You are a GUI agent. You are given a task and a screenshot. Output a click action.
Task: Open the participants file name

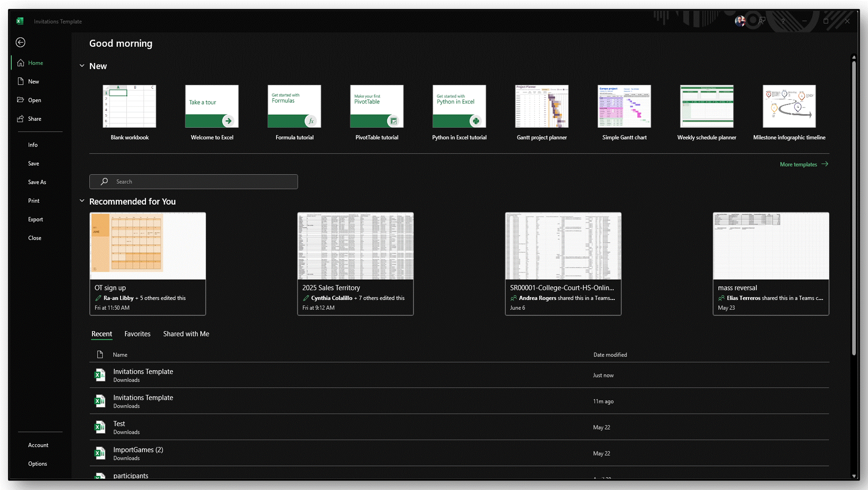(x=131, y=475)
